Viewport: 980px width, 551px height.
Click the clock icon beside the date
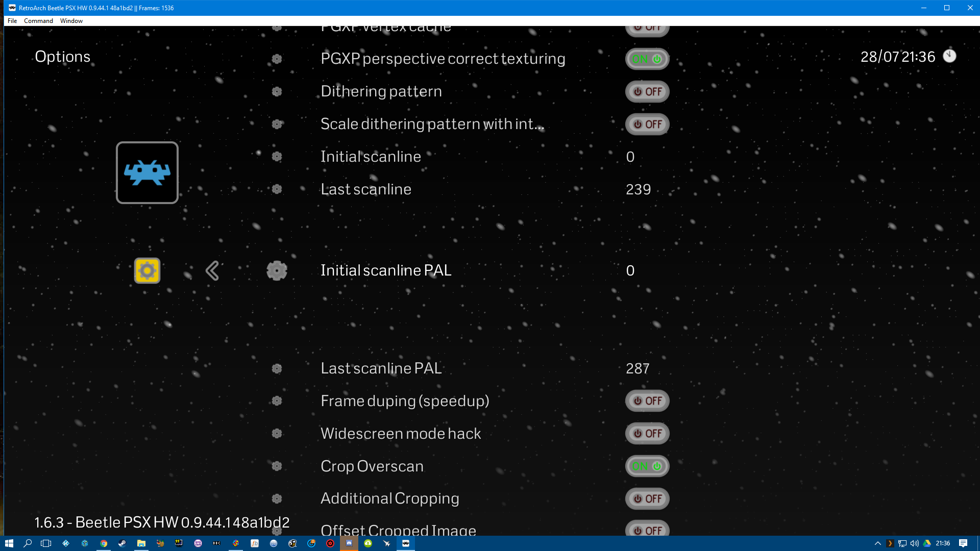(949, 56)
